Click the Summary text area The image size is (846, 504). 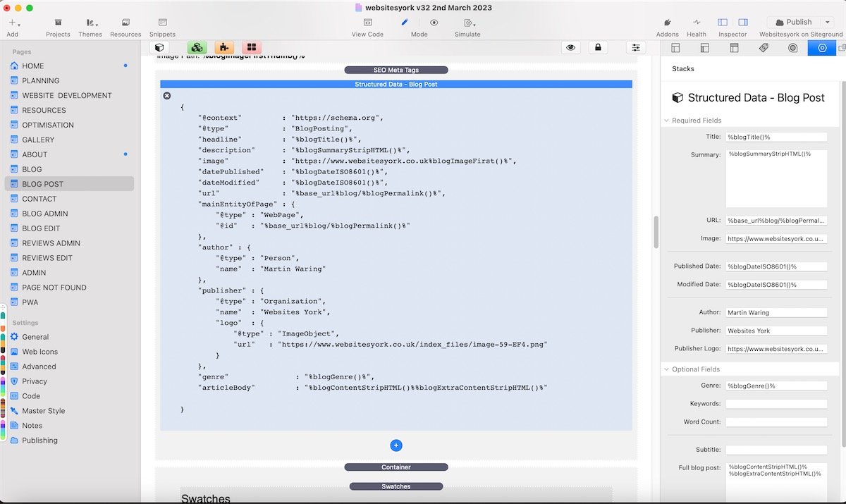[776, 178]
